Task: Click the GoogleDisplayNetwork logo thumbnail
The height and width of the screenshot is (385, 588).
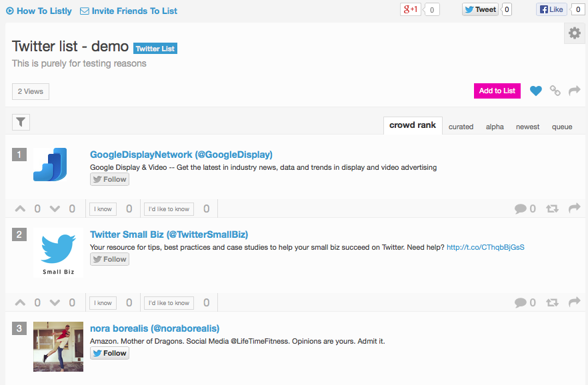Action: pyautogui.click(x=50, y=165)
